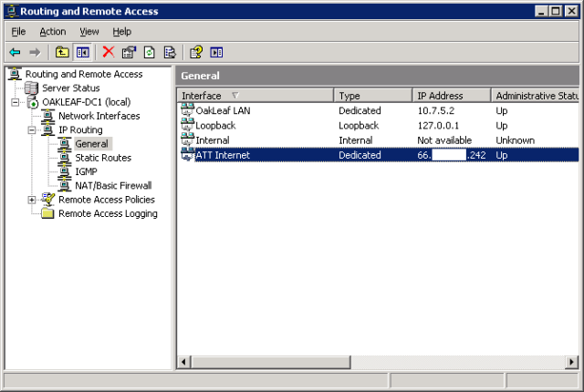Collapse the OAKLEAF-DC1 (local) tree node

[x=16, y=102]
